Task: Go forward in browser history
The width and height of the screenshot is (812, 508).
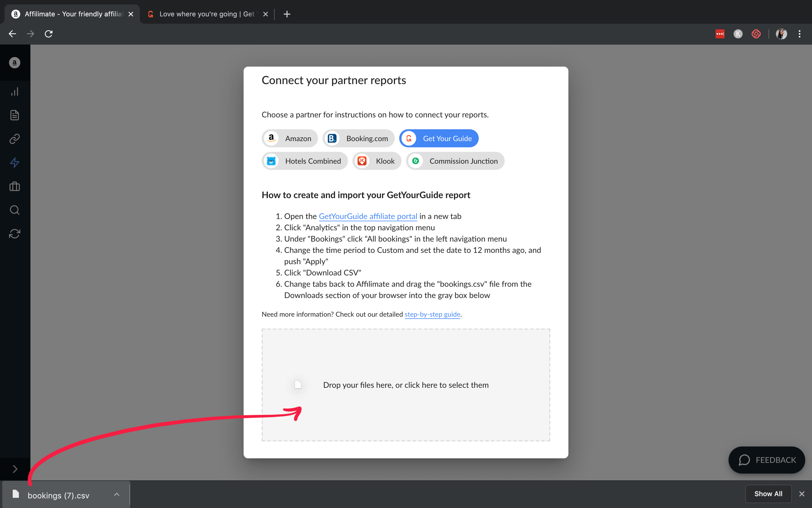Action: (30, 34)
